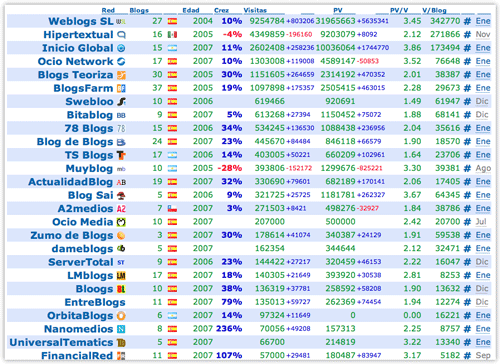Click the dameblogs green logo icon
Viewport: 500px width, 364px height.
click(121, 249)
